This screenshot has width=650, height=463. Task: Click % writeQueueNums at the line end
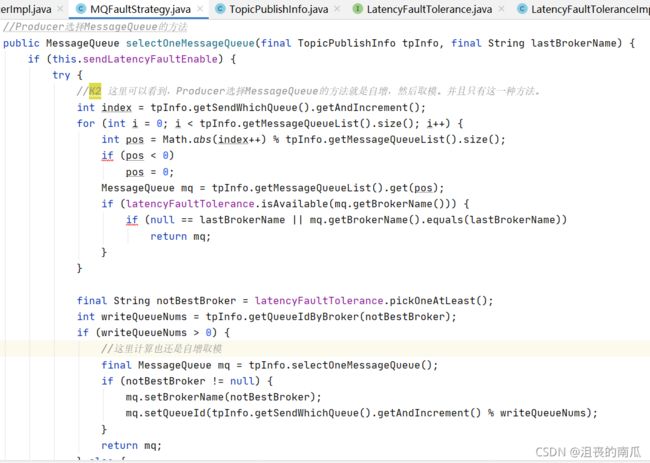pos(539,413)
